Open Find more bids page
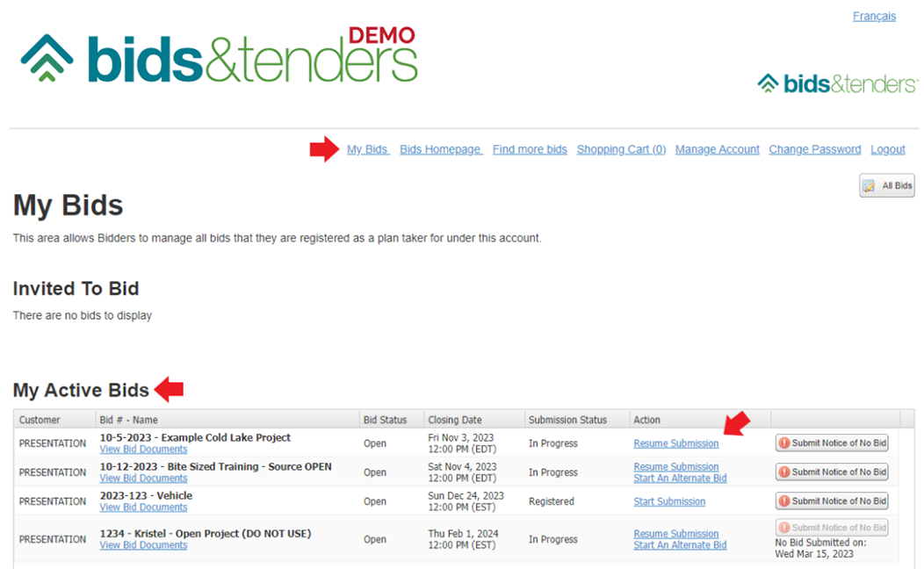The height and width of the screenshot is (569, 924). (530, 149)
